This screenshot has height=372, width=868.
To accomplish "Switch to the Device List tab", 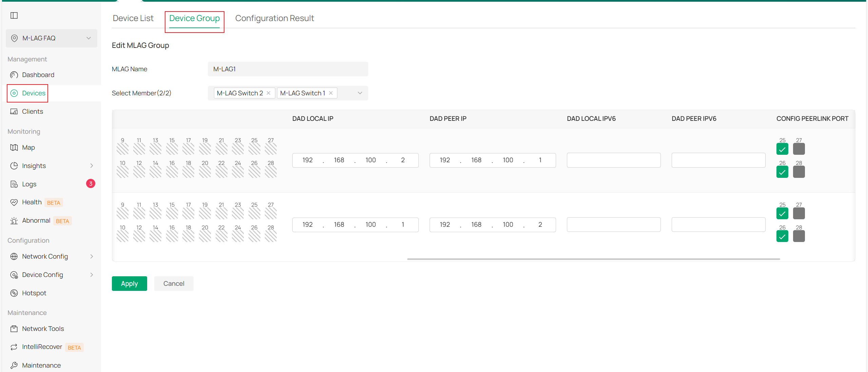I will pyautogui.click(x=133, y=18).
